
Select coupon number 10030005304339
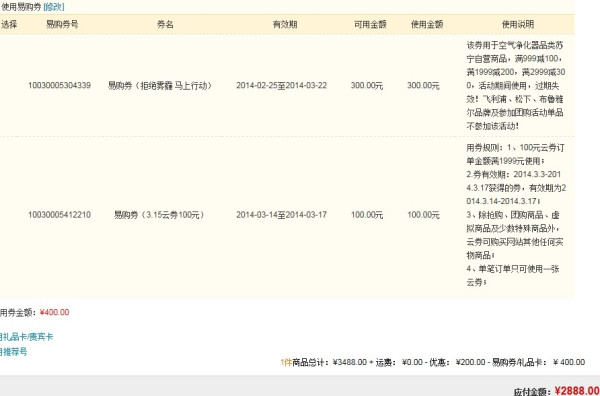pyautogui.click(x=59, y=85)
